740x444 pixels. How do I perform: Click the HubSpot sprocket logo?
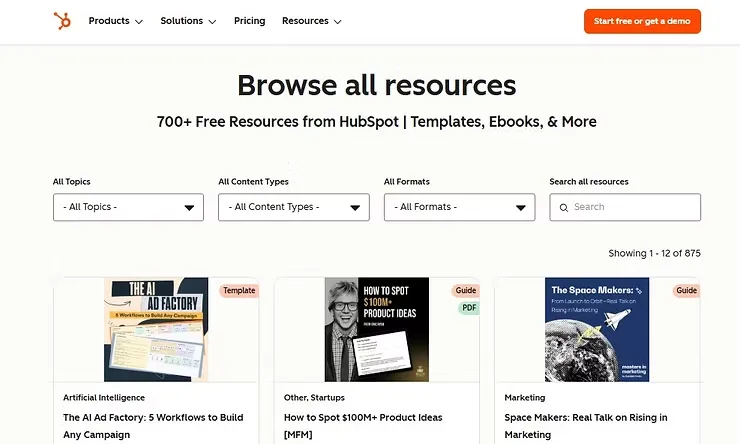(x=62, y=21)
